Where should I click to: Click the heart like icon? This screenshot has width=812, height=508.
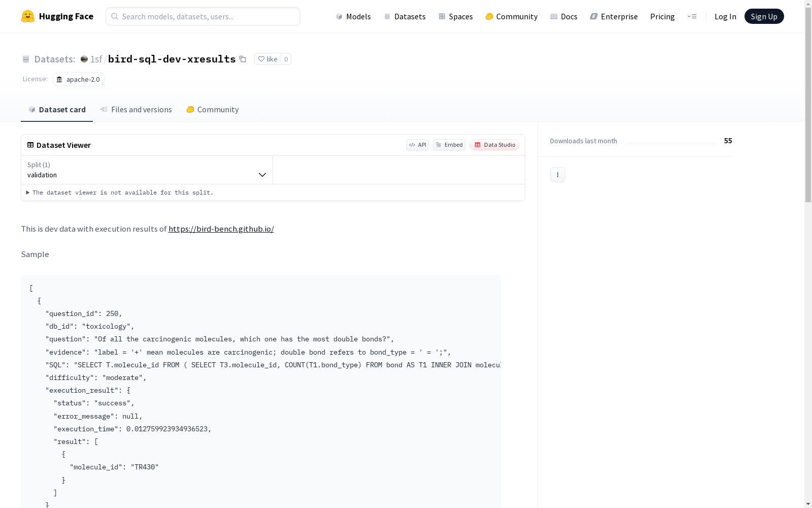261,59
